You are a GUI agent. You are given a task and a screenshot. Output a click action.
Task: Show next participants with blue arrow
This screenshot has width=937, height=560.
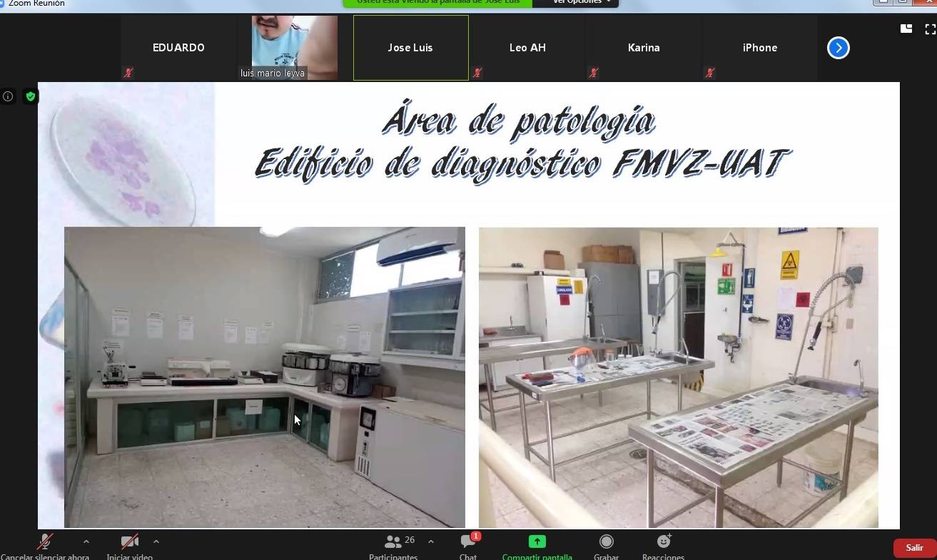point(838,48)
